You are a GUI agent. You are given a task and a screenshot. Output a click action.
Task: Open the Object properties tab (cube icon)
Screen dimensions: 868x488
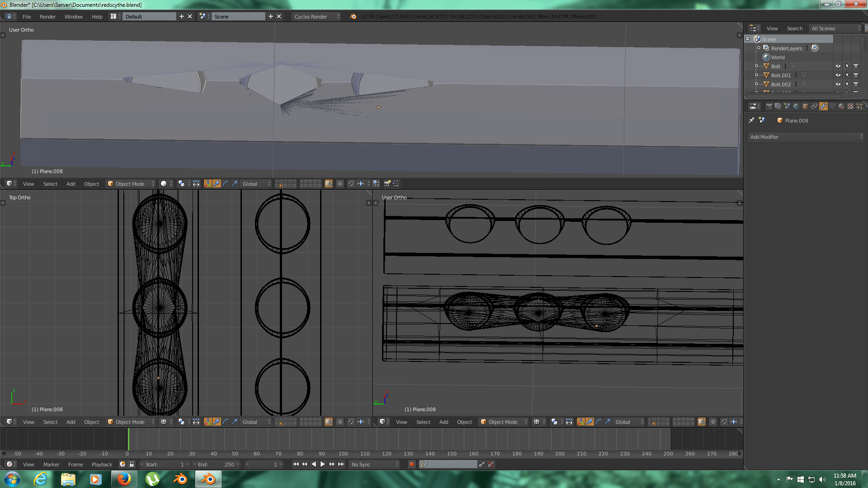click(805, 106)
